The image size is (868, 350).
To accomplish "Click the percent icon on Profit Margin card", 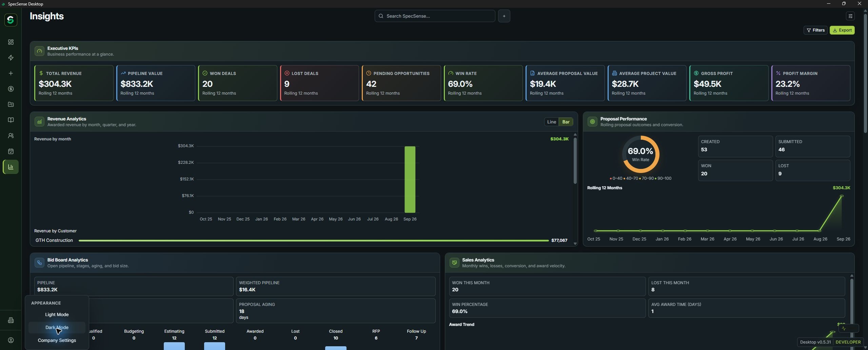I will 778,73.
